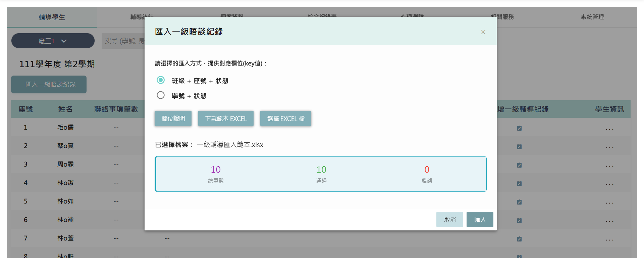Click the background 匯入一級晤談紀錄 button
The width and height of the screenshot is (644, 265).
click(49, 84)
